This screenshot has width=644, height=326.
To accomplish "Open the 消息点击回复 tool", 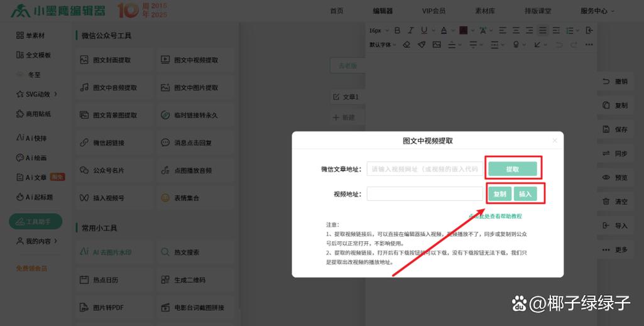I will point(195,143).
